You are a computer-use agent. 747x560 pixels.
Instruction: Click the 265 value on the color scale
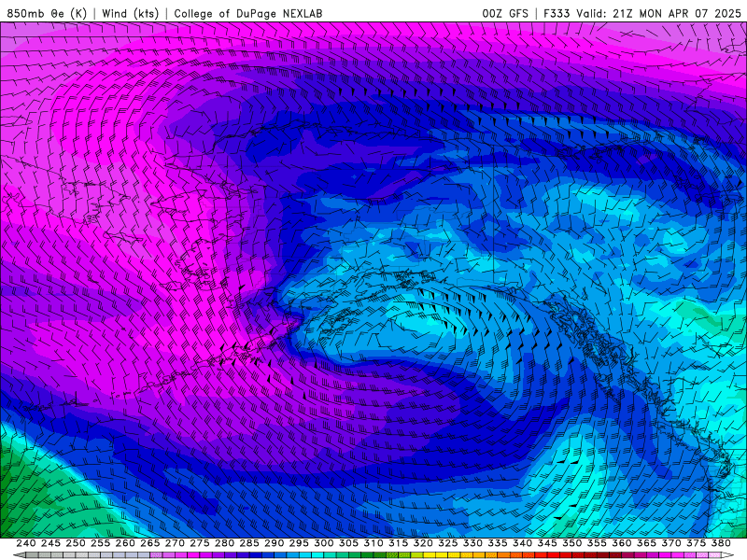click(149, 543)
